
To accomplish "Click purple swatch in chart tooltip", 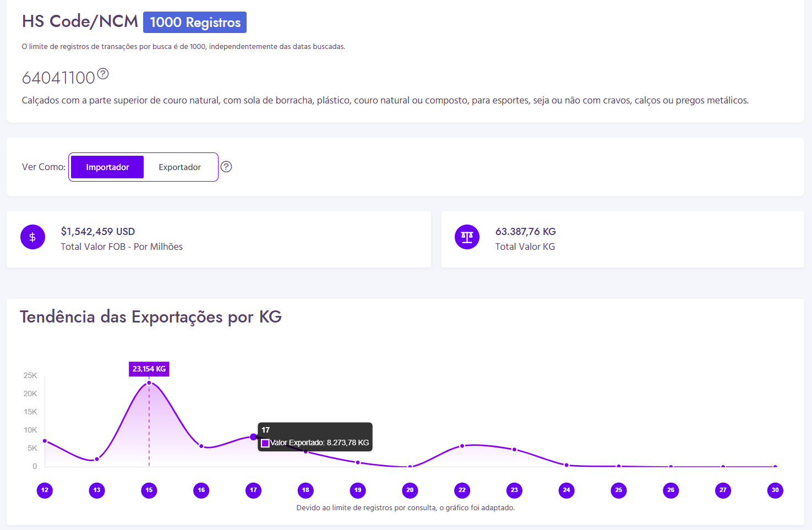I will pos(265,443).
